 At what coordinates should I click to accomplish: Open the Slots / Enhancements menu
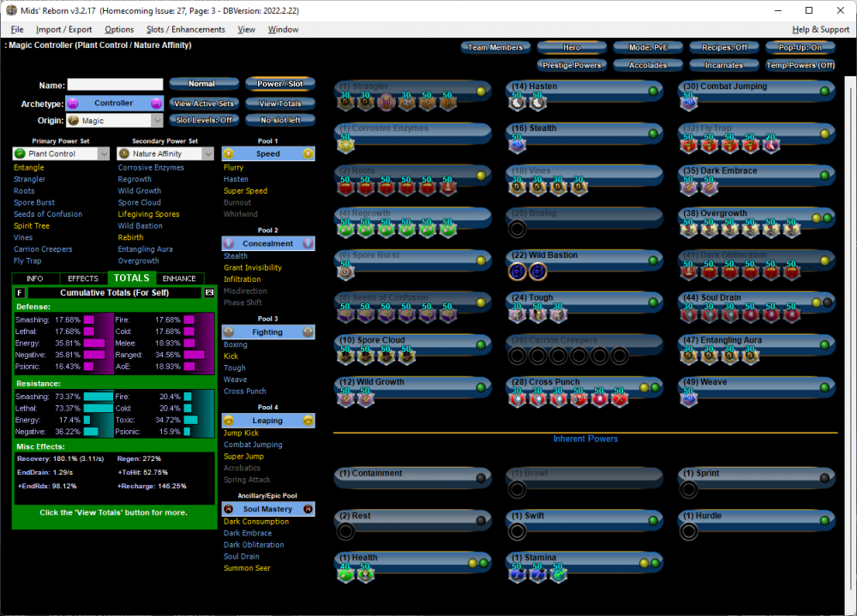pyautogui.click(x=185, y=29)
